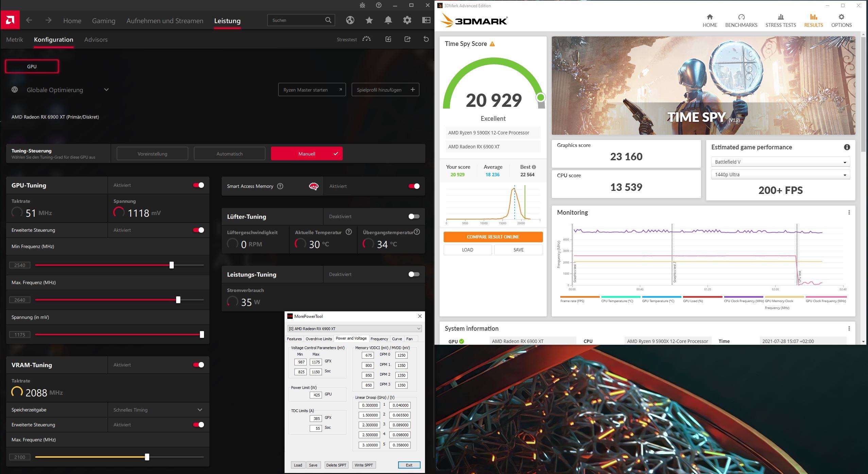Enable Leistungs-Tuning switch
Screen dimensions: 868x474
(x=414, y=274)
